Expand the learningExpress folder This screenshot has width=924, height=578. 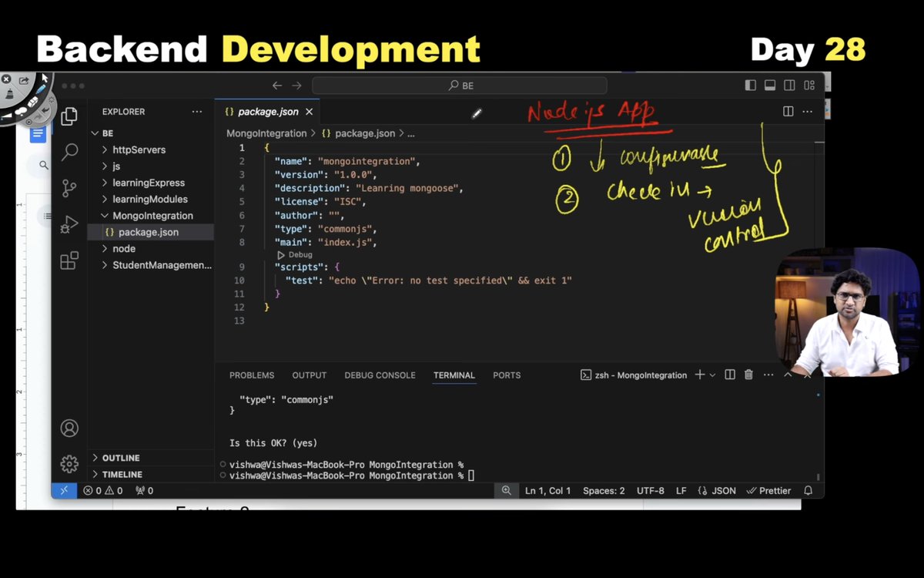[x=151, y=183]
